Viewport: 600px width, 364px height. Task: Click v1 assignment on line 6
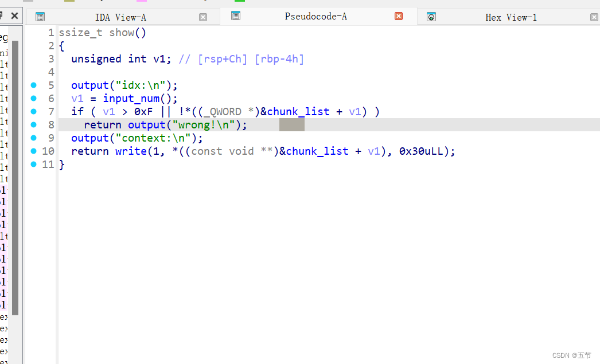pyautogui.click(x=77, y=99)
